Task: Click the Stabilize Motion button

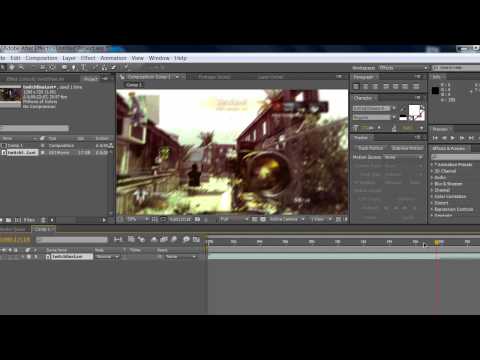Action: (407, 148)
